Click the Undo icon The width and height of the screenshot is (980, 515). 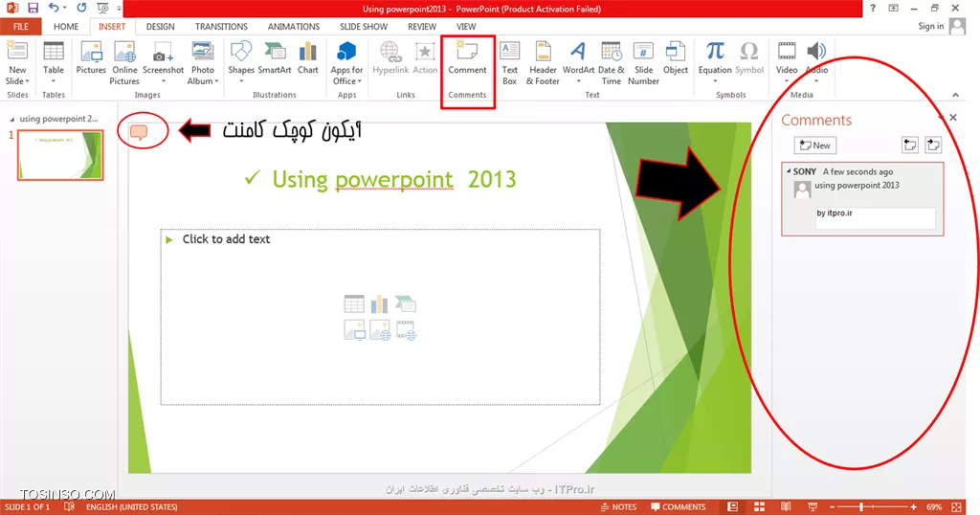point(54,8)
